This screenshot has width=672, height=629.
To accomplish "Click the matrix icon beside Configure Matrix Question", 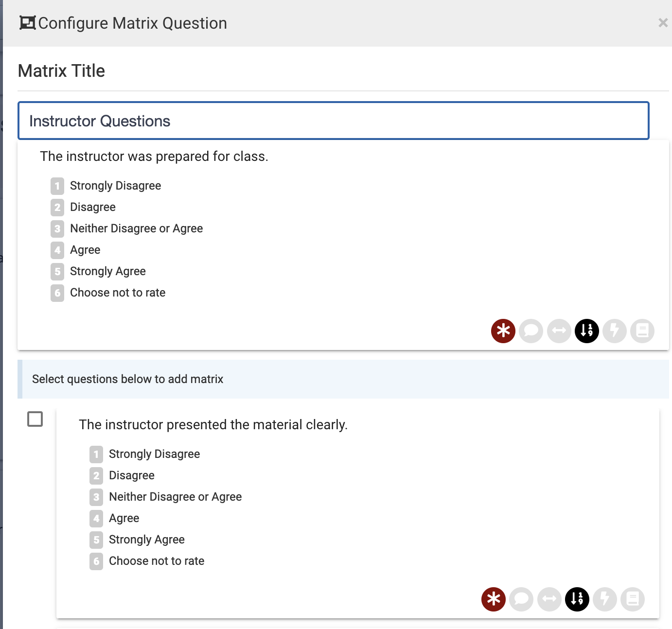I will (27, 23).
